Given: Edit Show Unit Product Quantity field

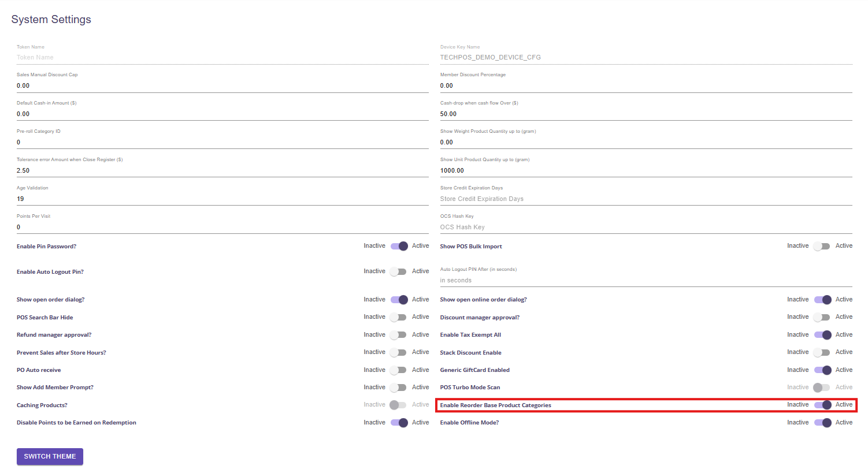Looking at the screenshot, I should [x=646, y=170].
